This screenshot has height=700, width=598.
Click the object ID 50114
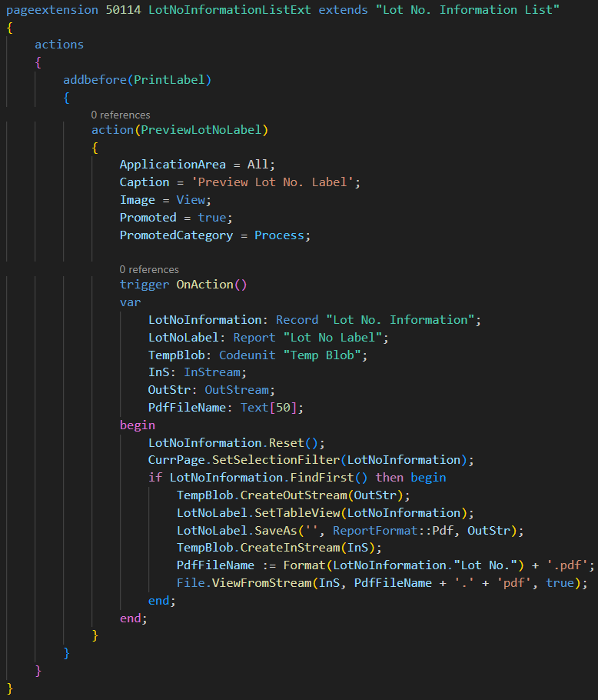pyautogui.click(x=124, y=9)
